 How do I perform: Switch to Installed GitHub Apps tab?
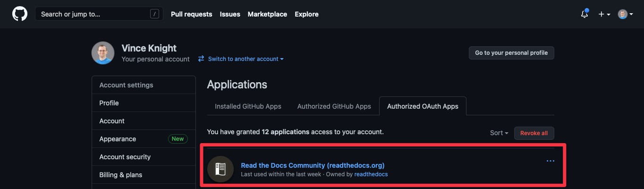coord(248,106)
